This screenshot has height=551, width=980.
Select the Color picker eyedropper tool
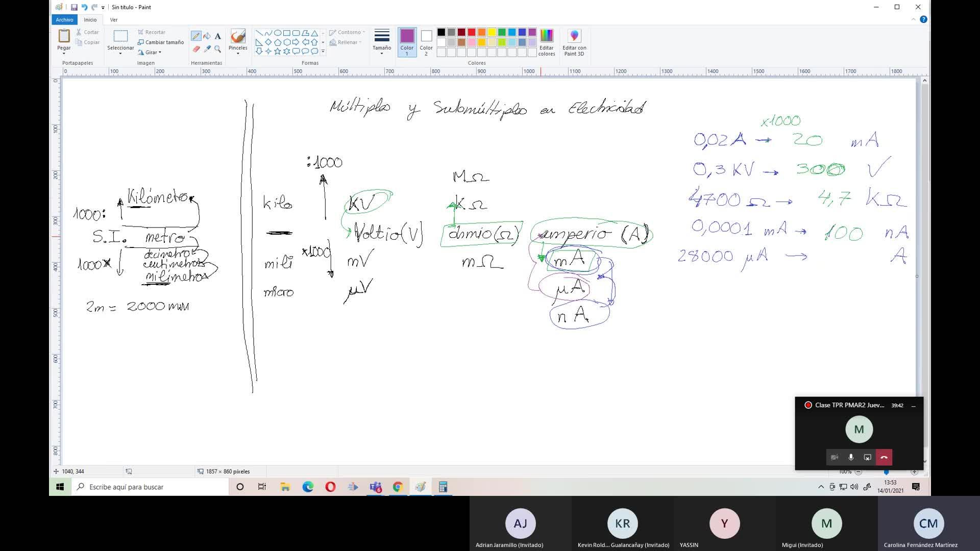(x=207, y=49)
